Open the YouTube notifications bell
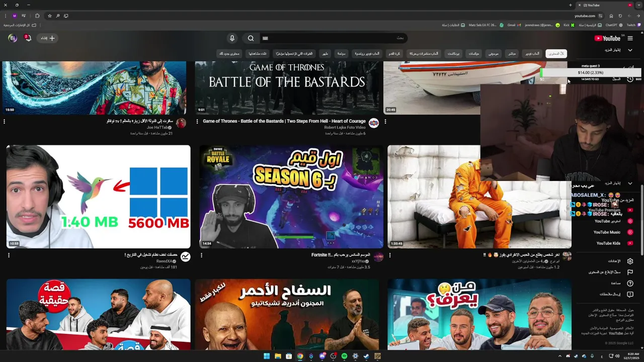Viewport: 644px width, 362px height. [x=28, y=38]
